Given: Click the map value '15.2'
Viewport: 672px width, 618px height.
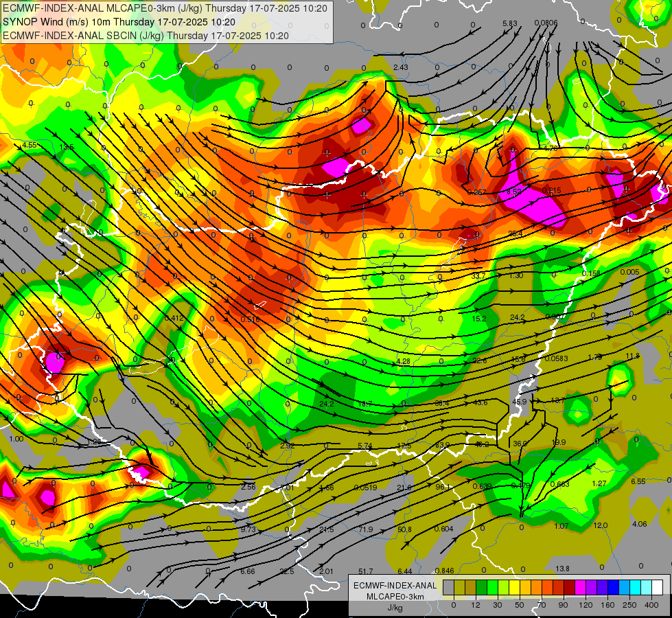Looking at the screenshot, I should tap(479, 319).
